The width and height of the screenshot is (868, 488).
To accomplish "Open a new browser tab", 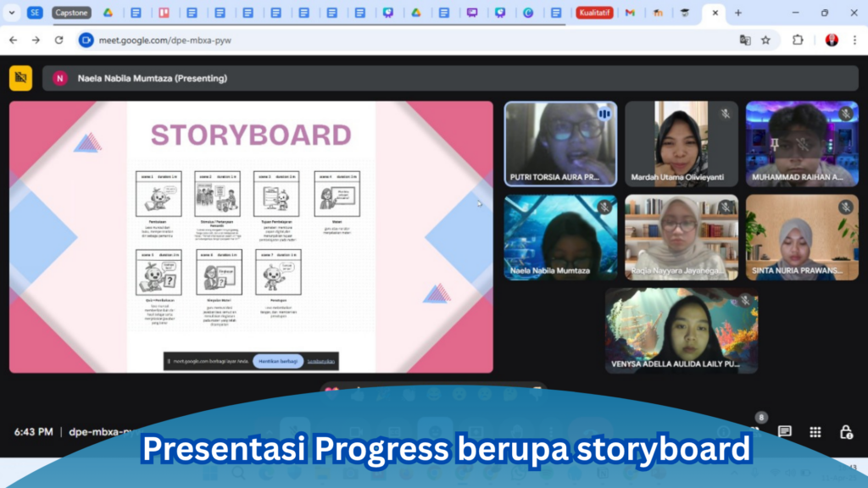I will (738, 13).
